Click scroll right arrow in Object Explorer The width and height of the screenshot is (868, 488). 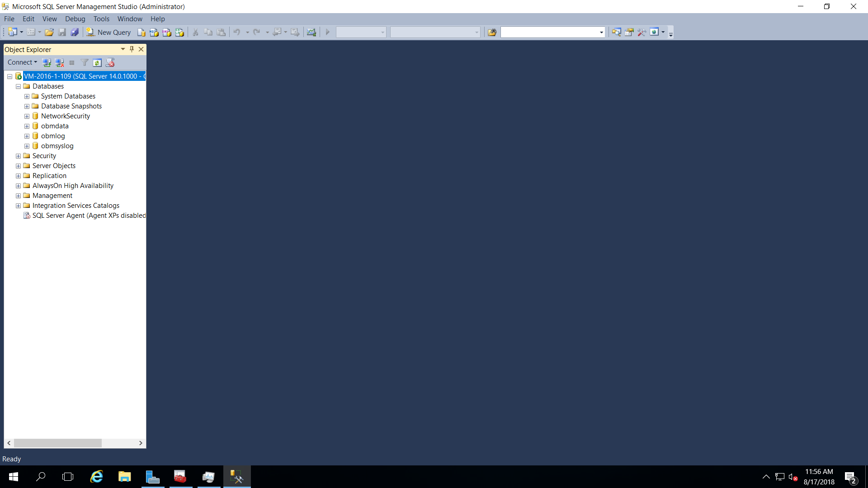click(x=141, y=443)
